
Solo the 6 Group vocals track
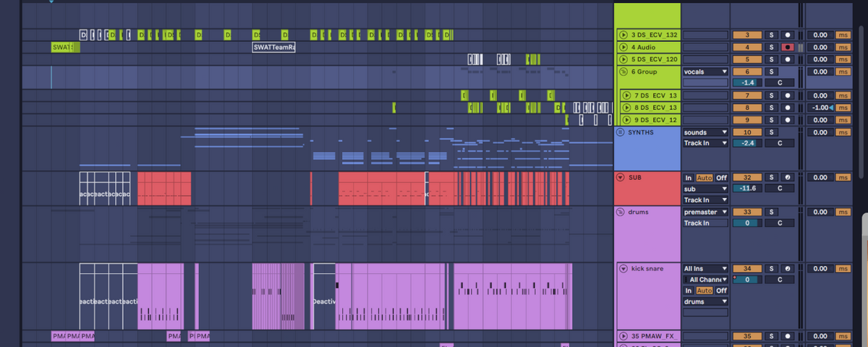[771, 72]
